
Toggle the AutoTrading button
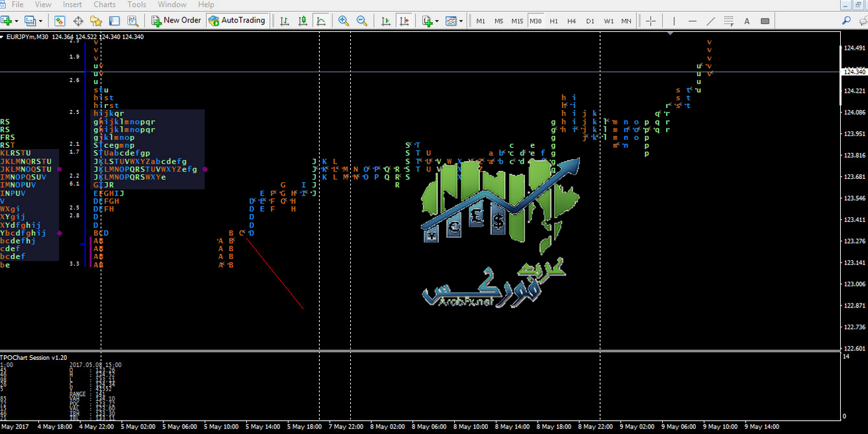(x=237, y=21)
